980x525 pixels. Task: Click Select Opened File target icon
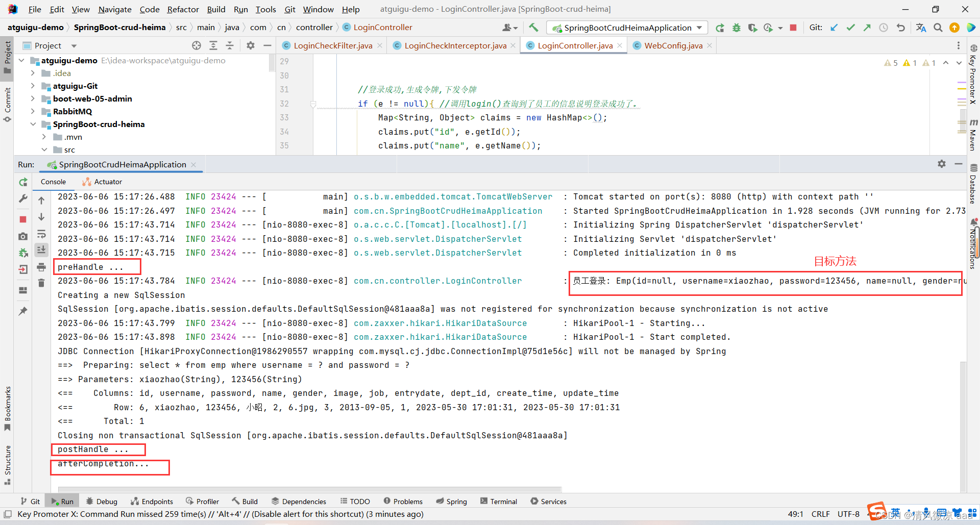[x=197, y=45]
